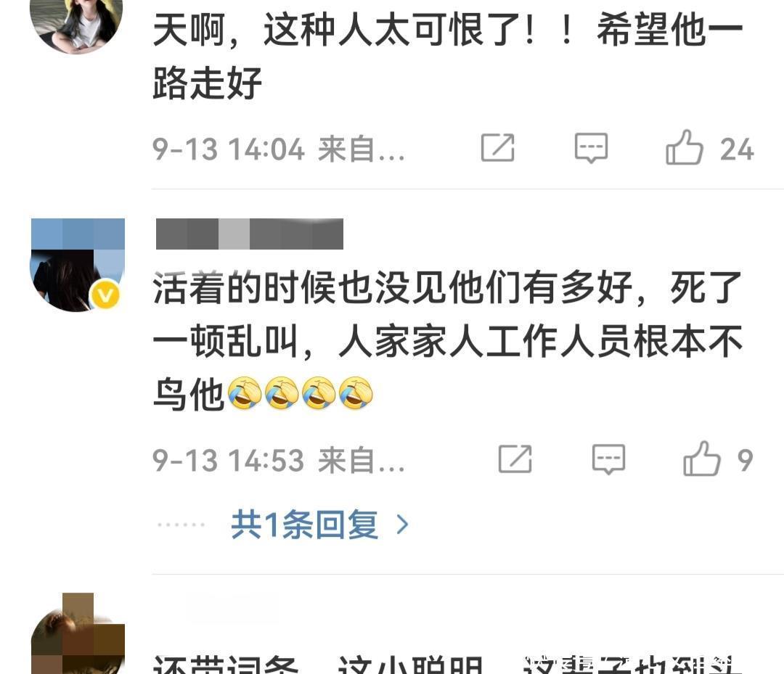Click the chevron arrow next to 共1条回复
Screen dimensions: 784x674
pyautogui.click(x=402, y=525)
